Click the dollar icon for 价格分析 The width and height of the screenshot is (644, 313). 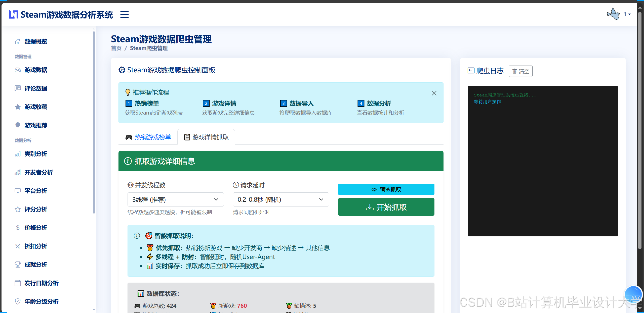17,228
